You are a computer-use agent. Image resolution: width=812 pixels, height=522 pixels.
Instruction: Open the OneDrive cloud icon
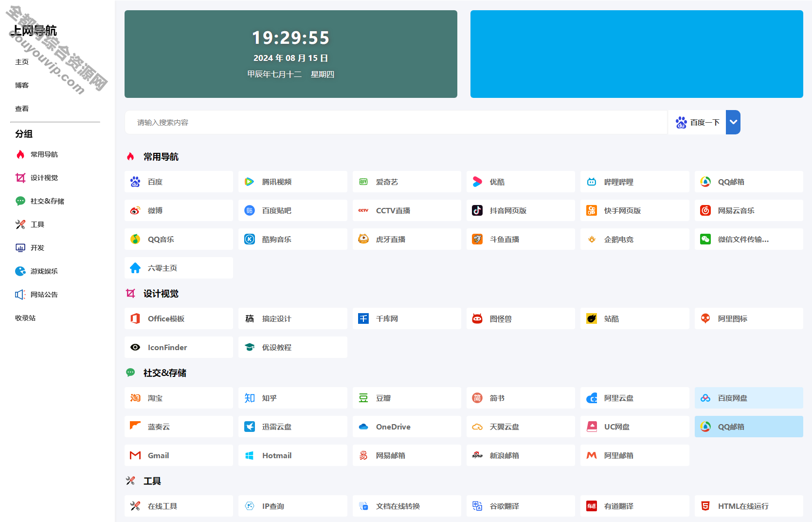(x=363, y=427)
